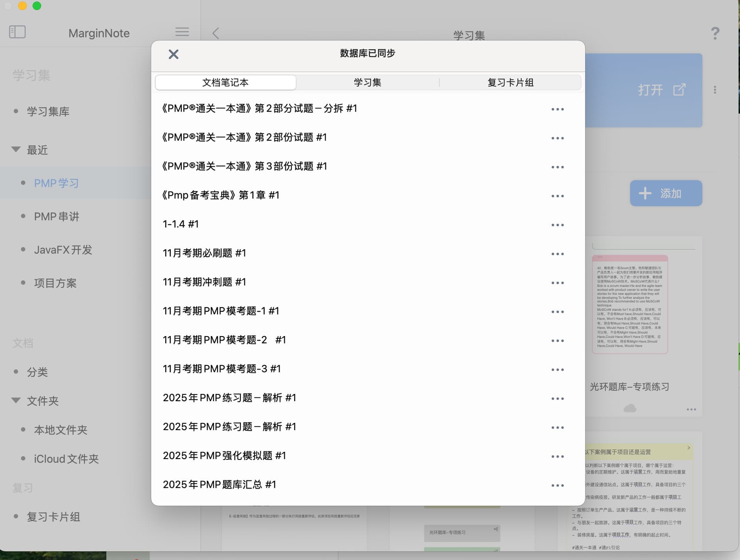Select 项目方案 in the sidebar

click(x=55, y=283)
